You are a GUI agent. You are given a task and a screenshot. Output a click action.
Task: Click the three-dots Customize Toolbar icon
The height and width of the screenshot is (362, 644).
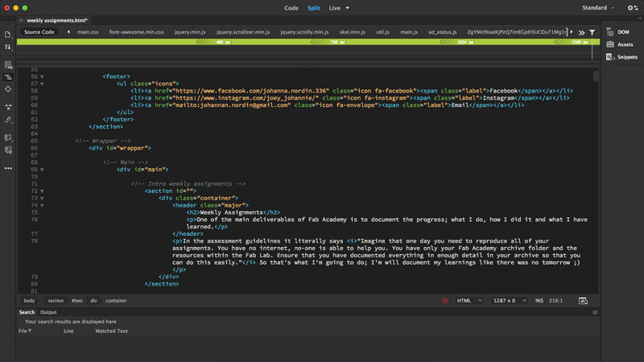(8, 168)
